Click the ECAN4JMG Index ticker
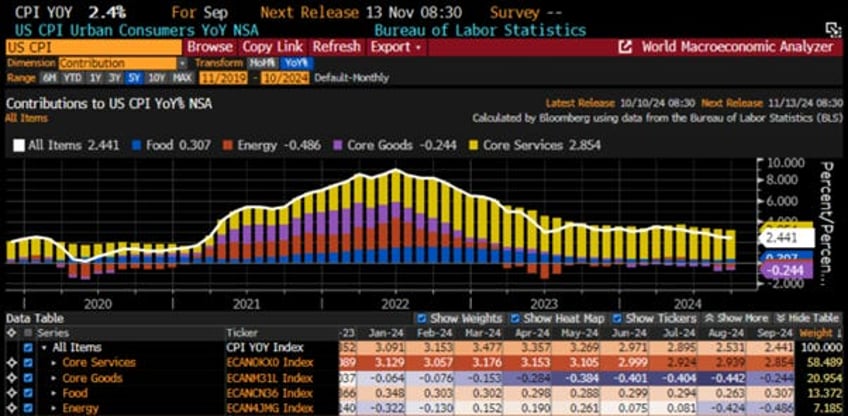Viewport: 848px width, 416px height. [269, 408]
